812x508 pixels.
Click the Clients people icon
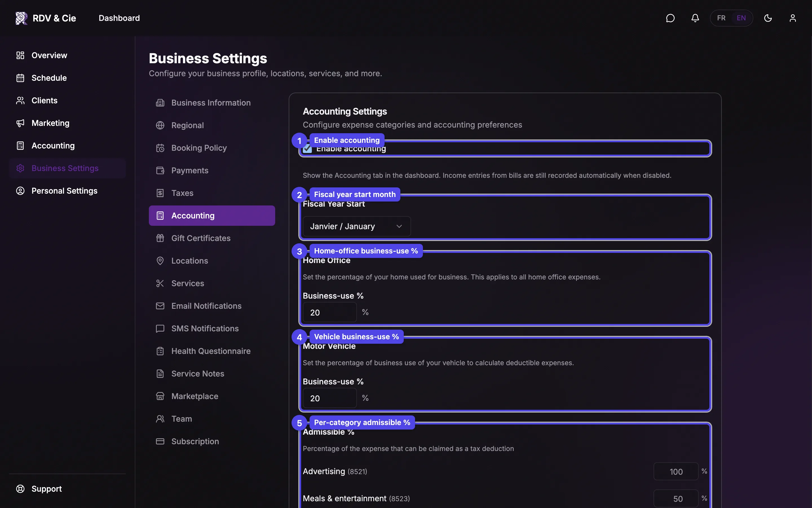coord(20,100)
